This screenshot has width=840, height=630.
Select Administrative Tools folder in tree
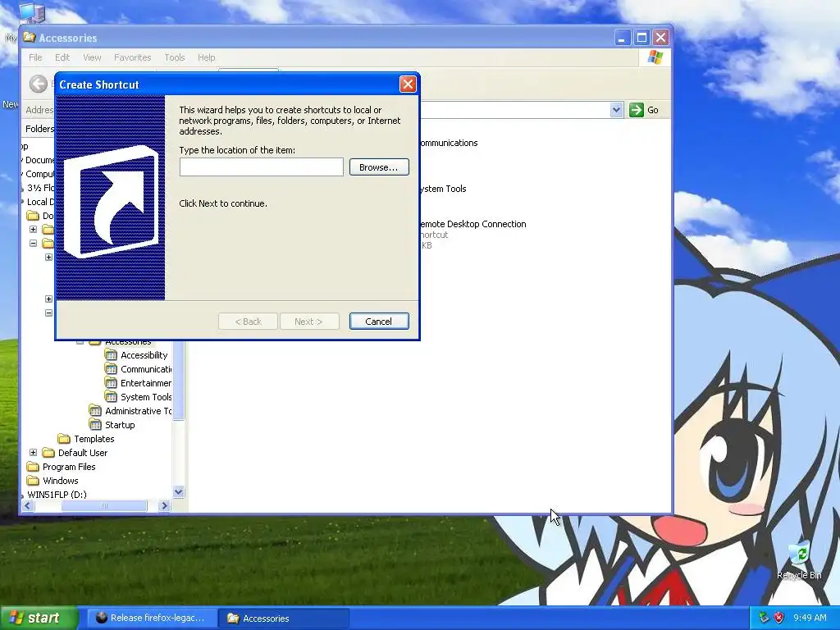click(138, 411)
